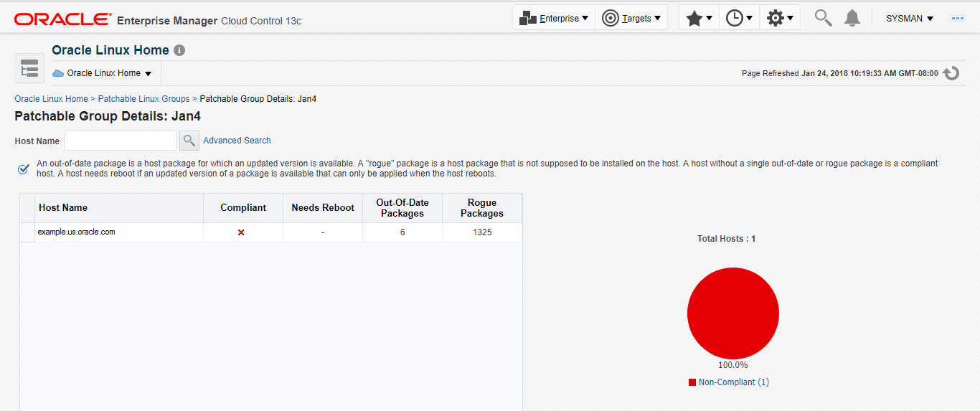980x411 pixels.
Task: Click the accessibility dots icon beside SYSMAN
Action: (x=958, y=18)
